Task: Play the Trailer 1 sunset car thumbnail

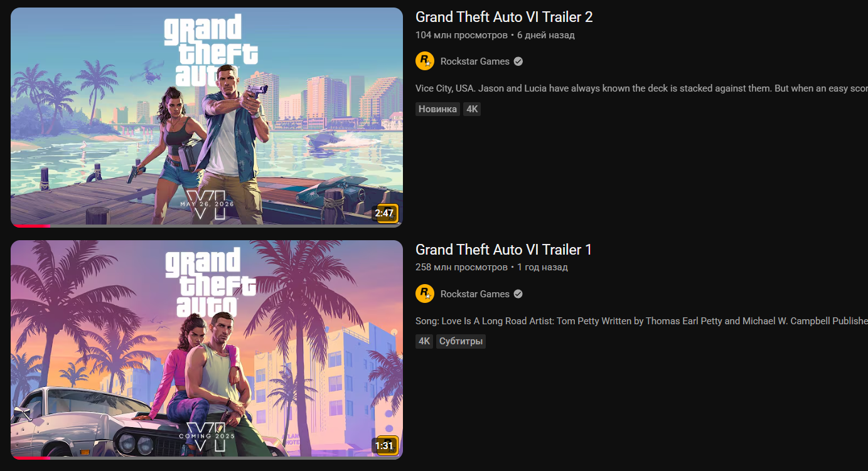Action: point(206,350)
